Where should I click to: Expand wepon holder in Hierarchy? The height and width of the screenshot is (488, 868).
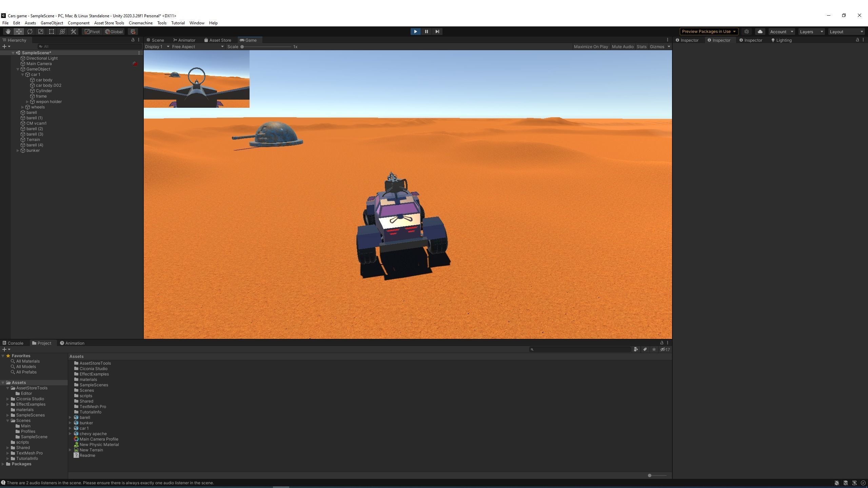(x=27, y=102)
